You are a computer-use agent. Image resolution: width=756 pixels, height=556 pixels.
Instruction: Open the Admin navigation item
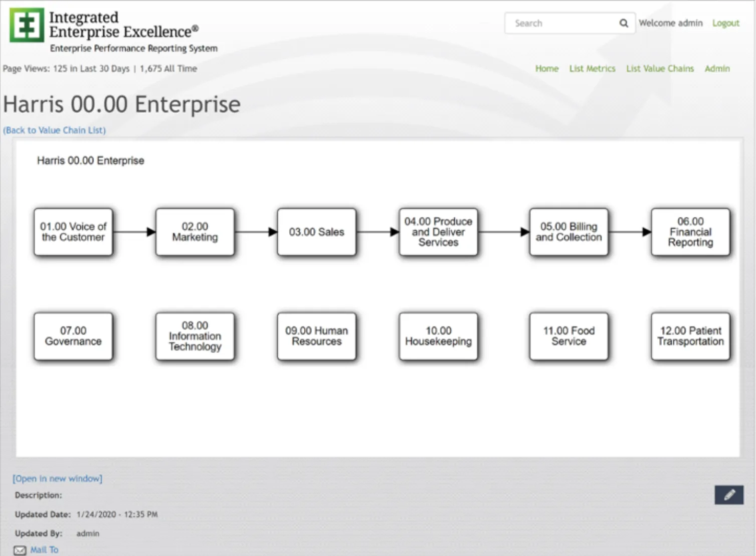(x=717, y=69)
